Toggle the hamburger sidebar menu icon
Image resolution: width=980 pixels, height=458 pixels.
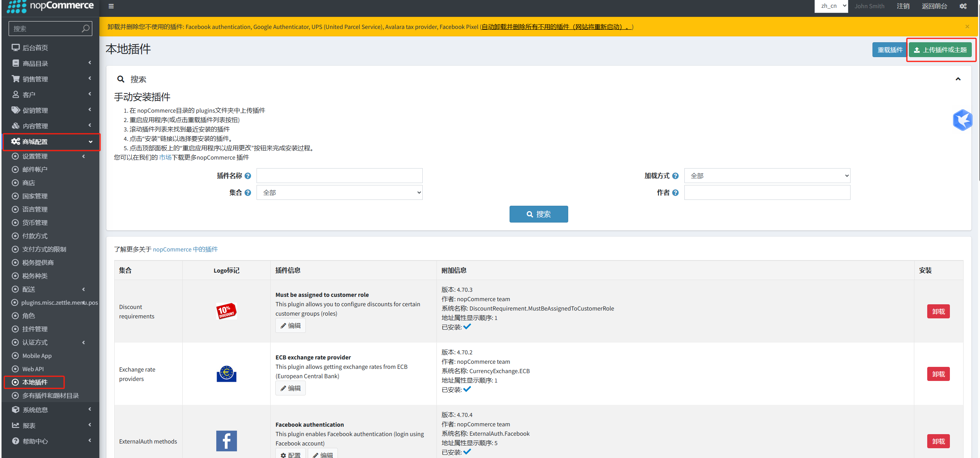pyautogui.click(x=111, y=6)
